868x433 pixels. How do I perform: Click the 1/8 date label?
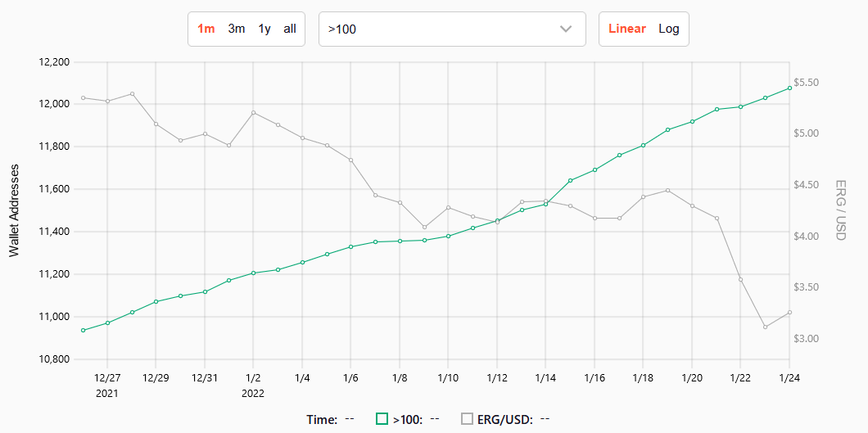(399, 377)
